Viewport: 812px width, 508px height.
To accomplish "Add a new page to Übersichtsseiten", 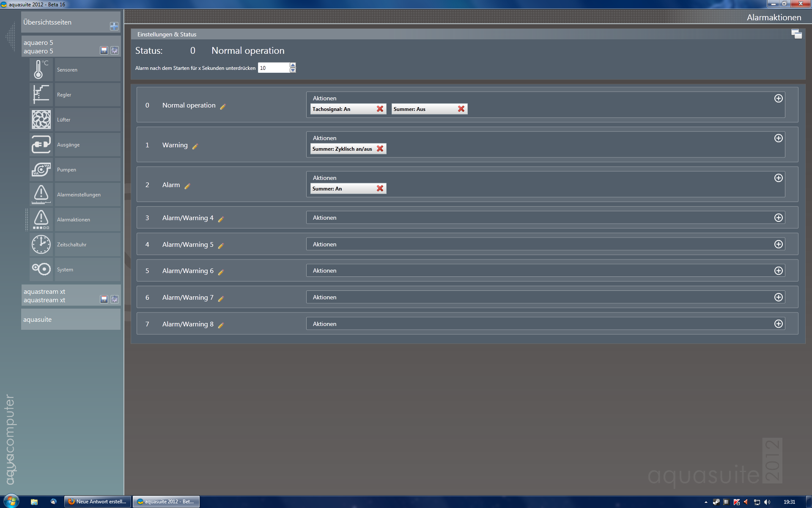I will coord(114,26).
